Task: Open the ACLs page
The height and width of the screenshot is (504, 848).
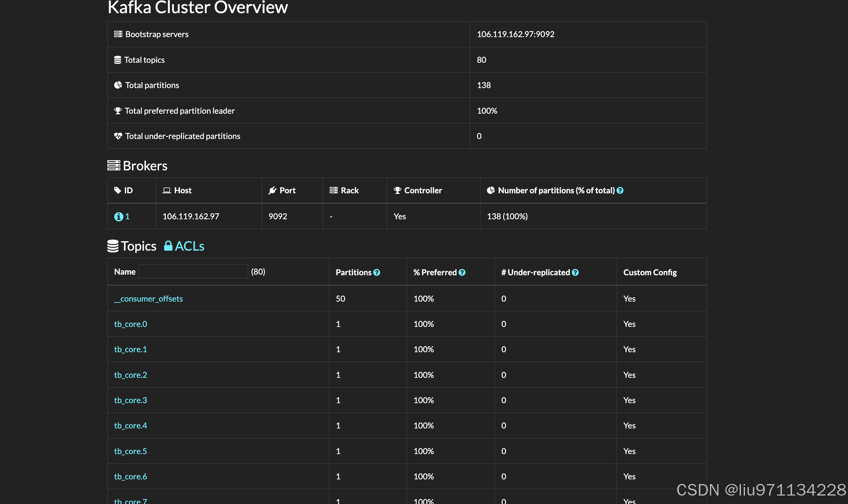Action: (189, 246)
